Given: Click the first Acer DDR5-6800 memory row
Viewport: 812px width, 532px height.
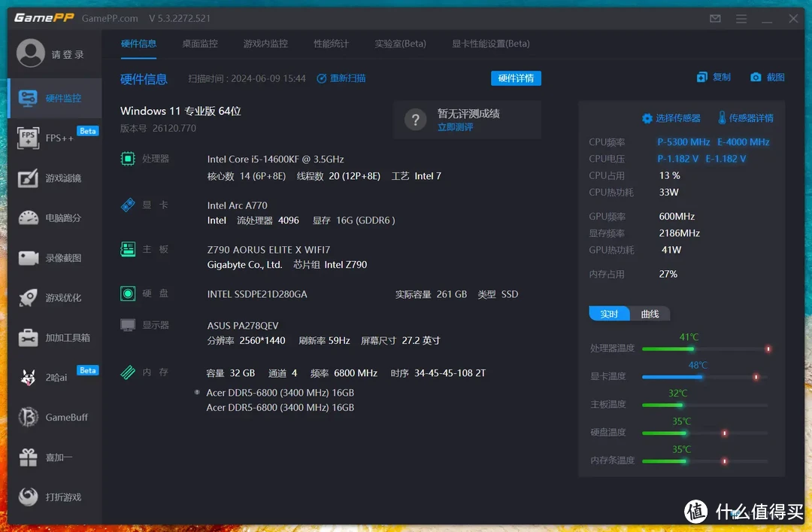Looking at the screenshot, I should point(280,393).
